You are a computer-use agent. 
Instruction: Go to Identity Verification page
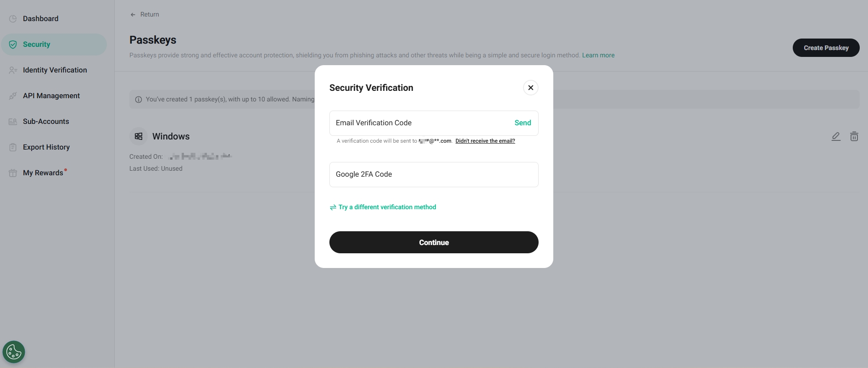pos(55,70)
